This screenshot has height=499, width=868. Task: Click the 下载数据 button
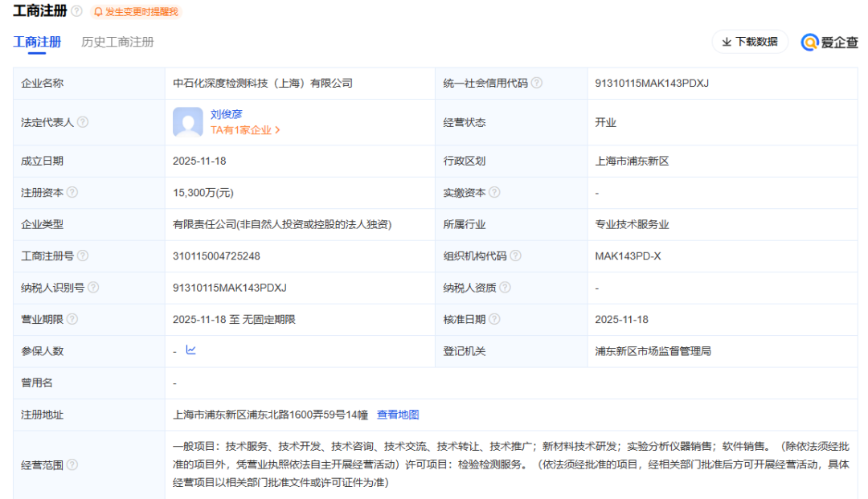tap(750, 42)
